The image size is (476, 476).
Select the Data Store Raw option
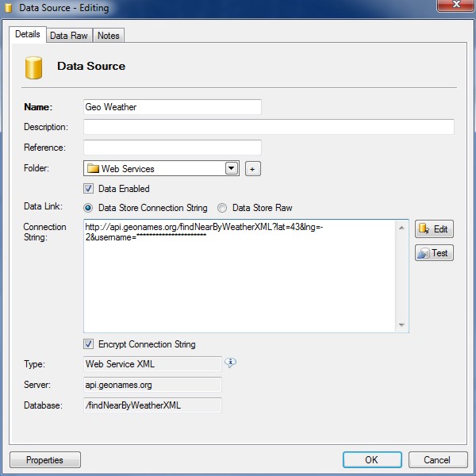coord(223,208)
